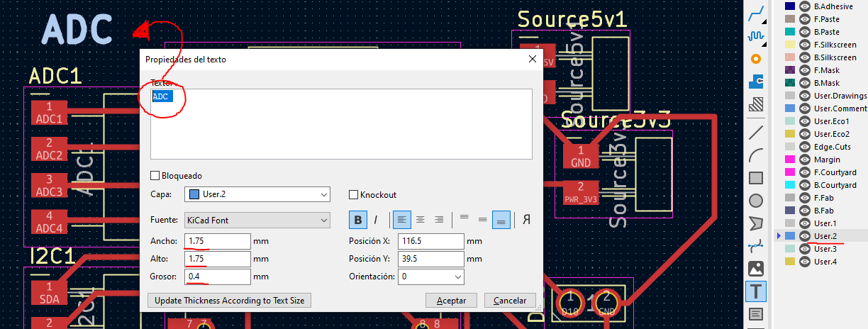
Task: Select the hatched Rule Area tool
Action: (x=756, y=105)
